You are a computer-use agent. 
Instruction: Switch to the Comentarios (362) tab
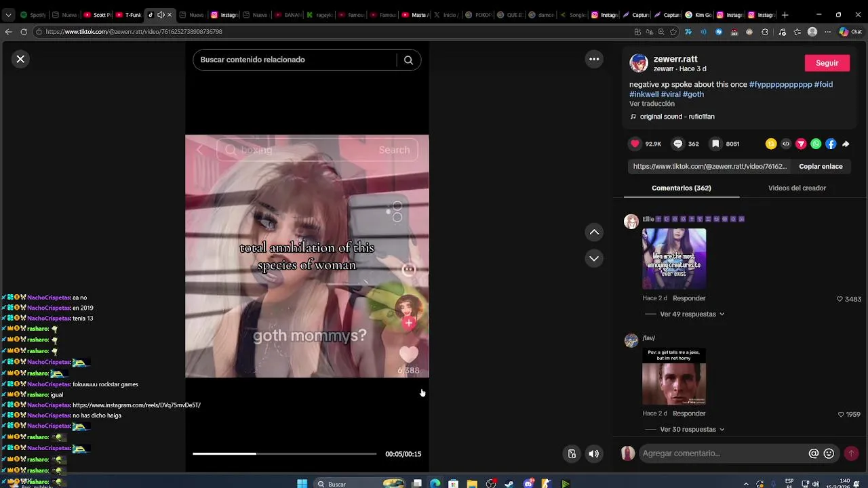[x=682, y=188]
